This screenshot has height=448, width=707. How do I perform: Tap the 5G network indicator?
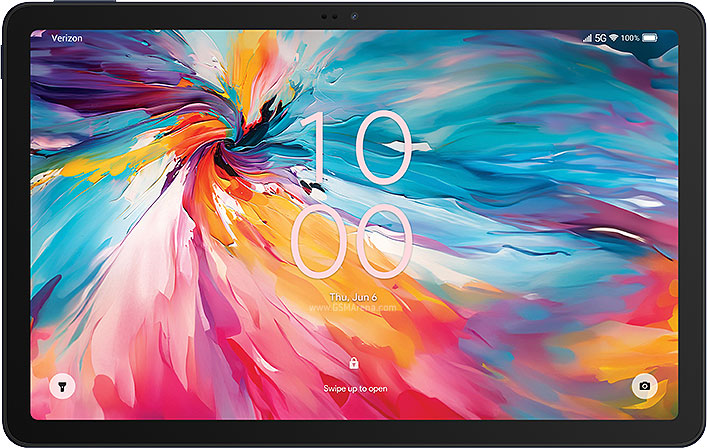[x=600, y=38]
